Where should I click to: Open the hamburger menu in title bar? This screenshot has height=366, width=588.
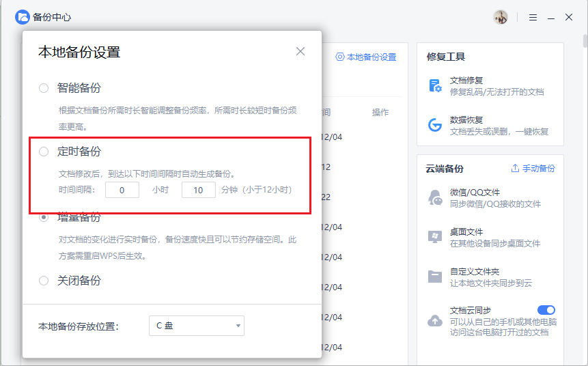533,17
